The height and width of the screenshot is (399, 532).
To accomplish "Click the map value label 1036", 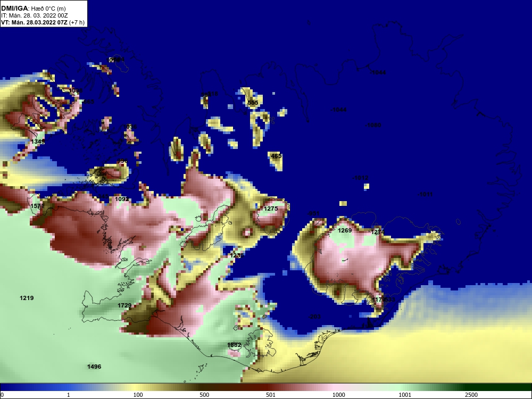I will (131, 127).
